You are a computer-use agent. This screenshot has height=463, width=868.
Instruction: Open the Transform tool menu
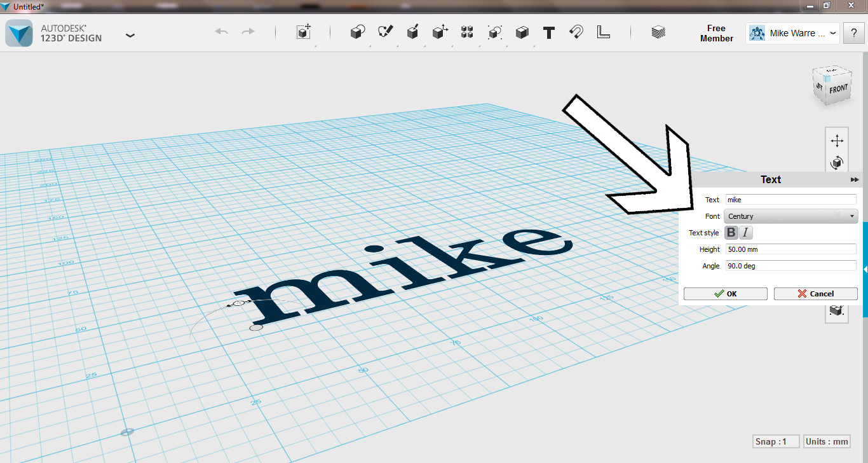[x=304, y=32]
